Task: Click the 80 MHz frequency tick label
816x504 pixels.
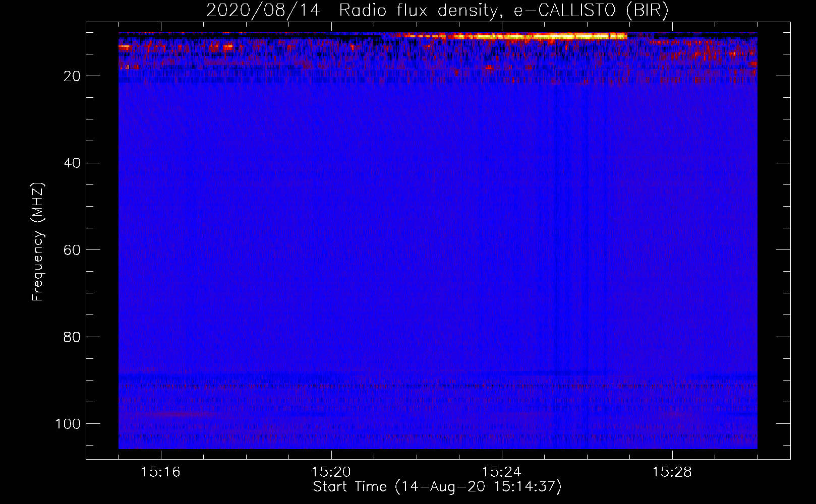Action: coord(72,337)
